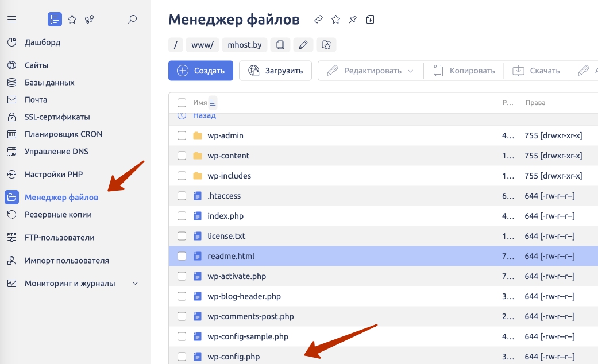This screenshot has height=364, width=598.
Task: Open the search icon in the sidebar header
Action: 132,19
